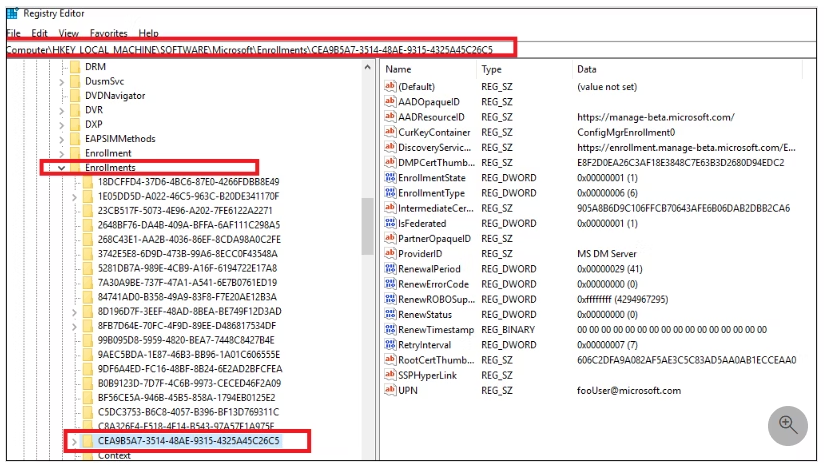824x468 pixels.
Task: Click the AADOpaqueID string value icon
Action: 390,101
